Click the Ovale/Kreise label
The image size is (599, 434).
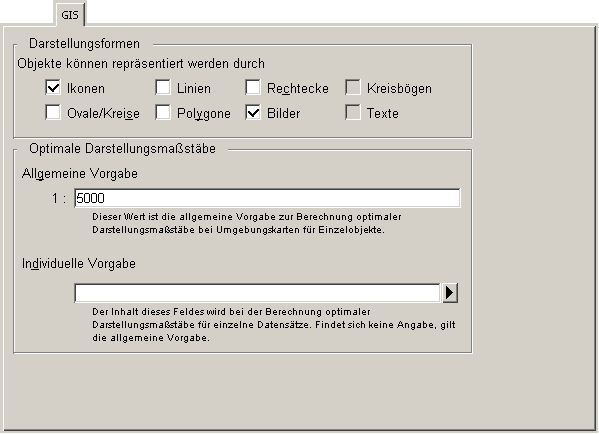[103, 113]
